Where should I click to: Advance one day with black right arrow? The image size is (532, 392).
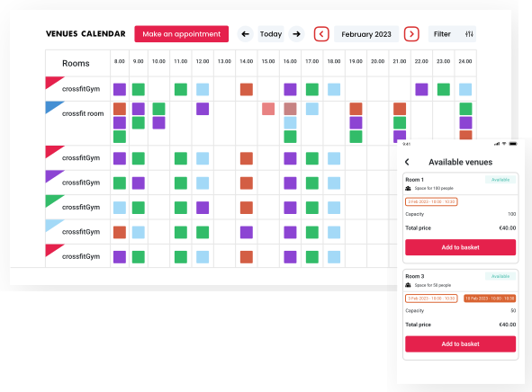tap(296, 34)
